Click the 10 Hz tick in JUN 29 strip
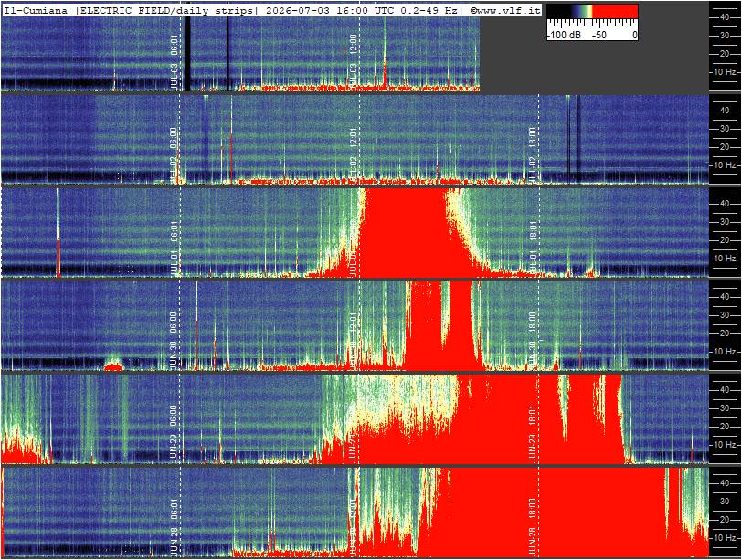The width and height of the screenshot is (742, 560). point(725,445)
